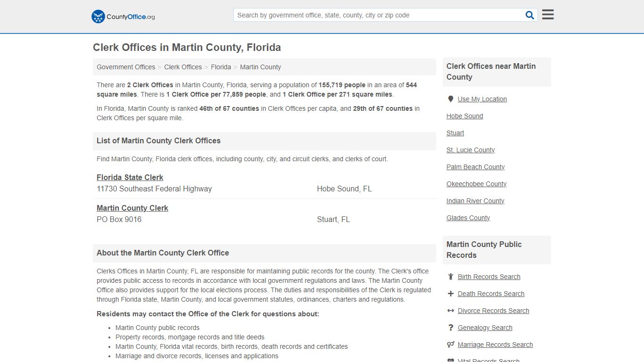
Task: Open the CountyOffice.org logo homepage
Action: click(123, 16)
